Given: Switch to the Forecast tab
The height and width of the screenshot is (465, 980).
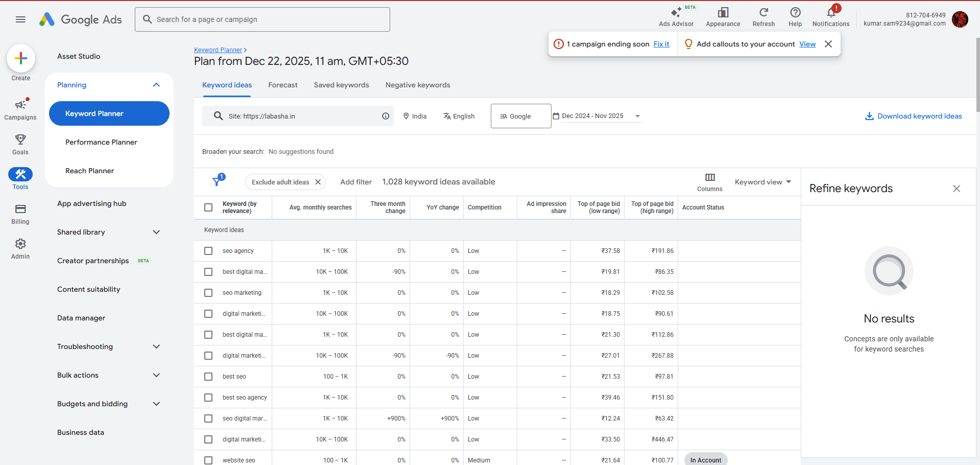Looking at the screenshot, I should click(282, 85).
